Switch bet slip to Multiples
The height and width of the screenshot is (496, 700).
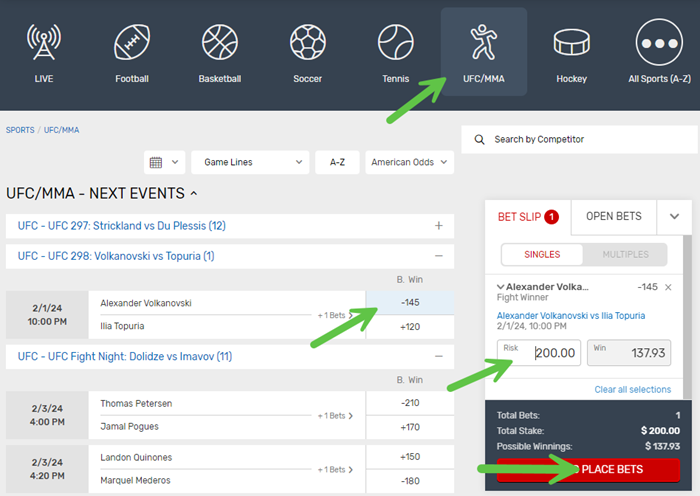(x=625, y=254)
